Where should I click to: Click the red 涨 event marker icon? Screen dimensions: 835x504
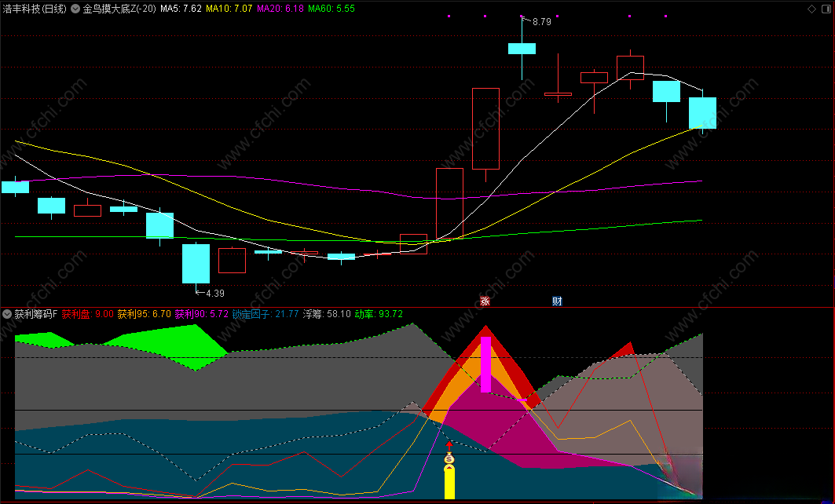pyautogui.click(x=485, y=301)
